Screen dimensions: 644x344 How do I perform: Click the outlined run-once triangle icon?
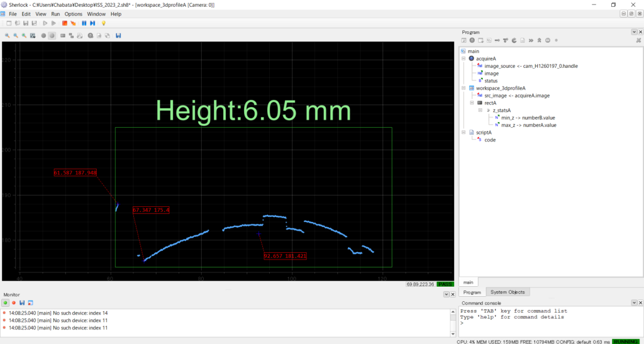(45, 23)
